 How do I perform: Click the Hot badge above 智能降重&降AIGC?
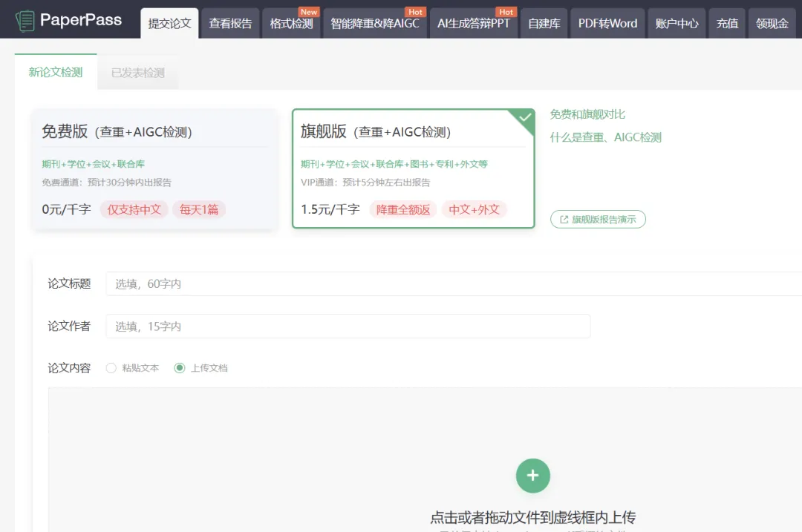pos(415,12)
